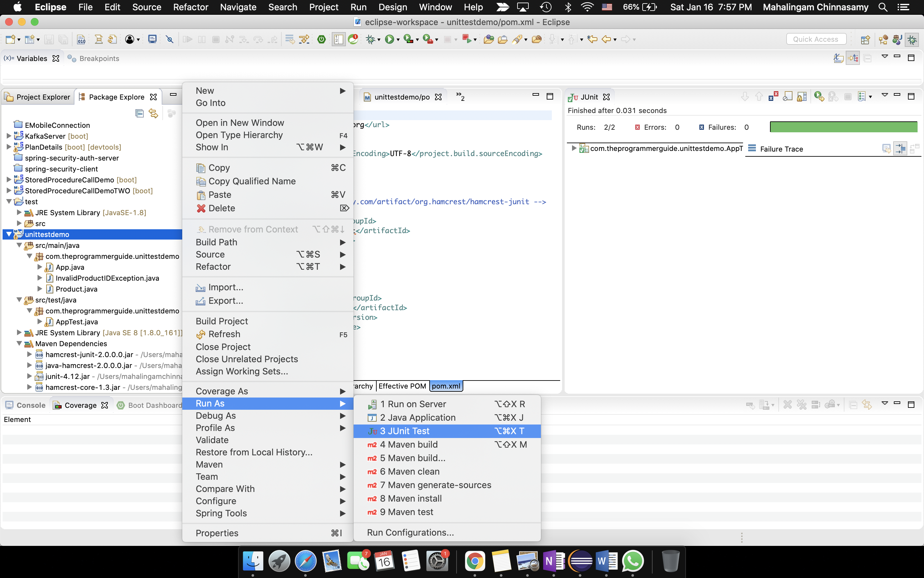
Task: Open the Run button dropdown arrow
Action: (398, 40)
